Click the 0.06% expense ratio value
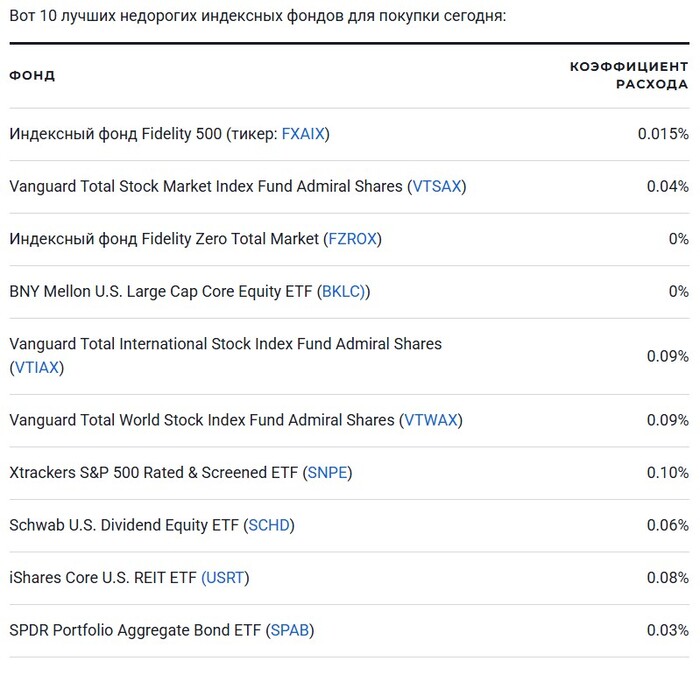Viewport: 700px width, 675px height. point(667,525)
